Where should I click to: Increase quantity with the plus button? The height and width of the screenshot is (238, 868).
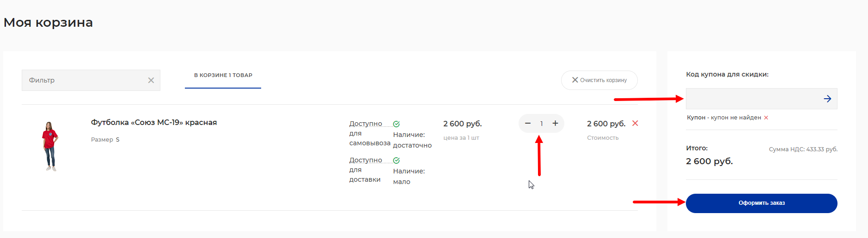[555, 123]
